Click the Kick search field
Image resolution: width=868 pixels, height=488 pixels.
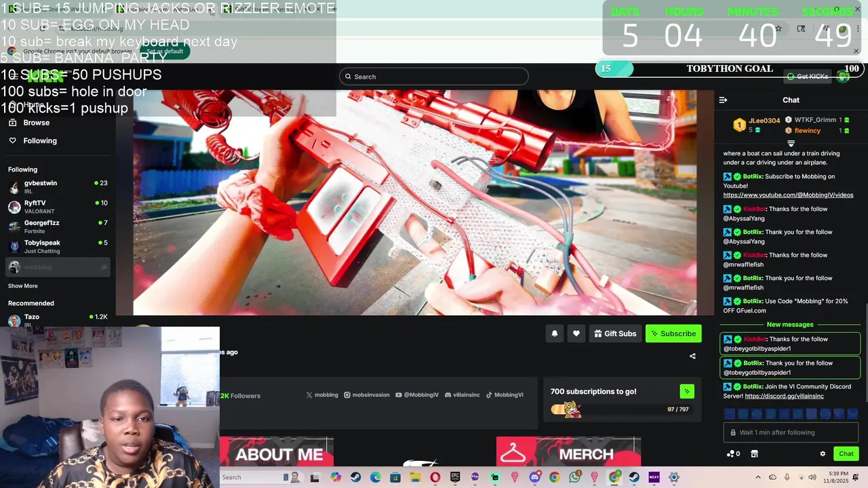coord(434,77)
